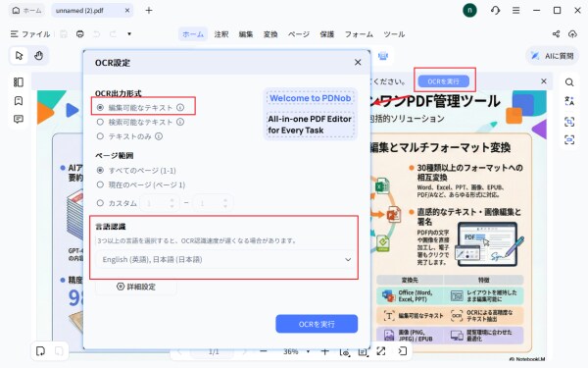Open the hamburger menu in the title bar
The image size is (588, 368).
click(516, 11)
